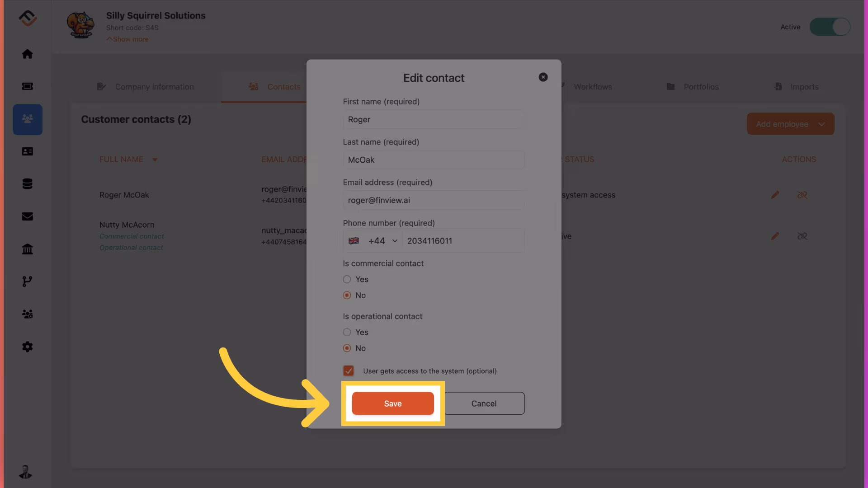Click unlink icon for Roger McOak

click(802, 195)
